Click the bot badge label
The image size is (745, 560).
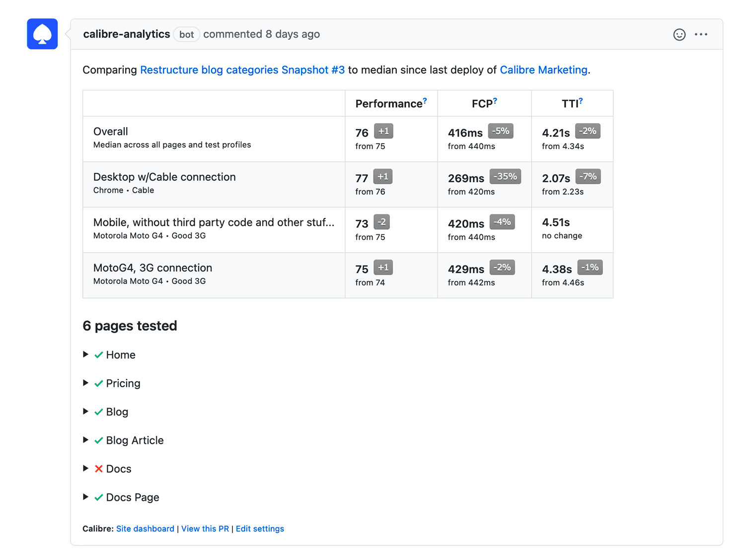(186, 34)
